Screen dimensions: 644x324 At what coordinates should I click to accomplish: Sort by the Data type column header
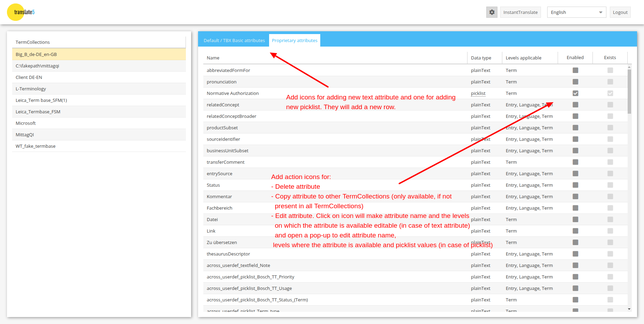pyautogui.click(x=481, y=58)
